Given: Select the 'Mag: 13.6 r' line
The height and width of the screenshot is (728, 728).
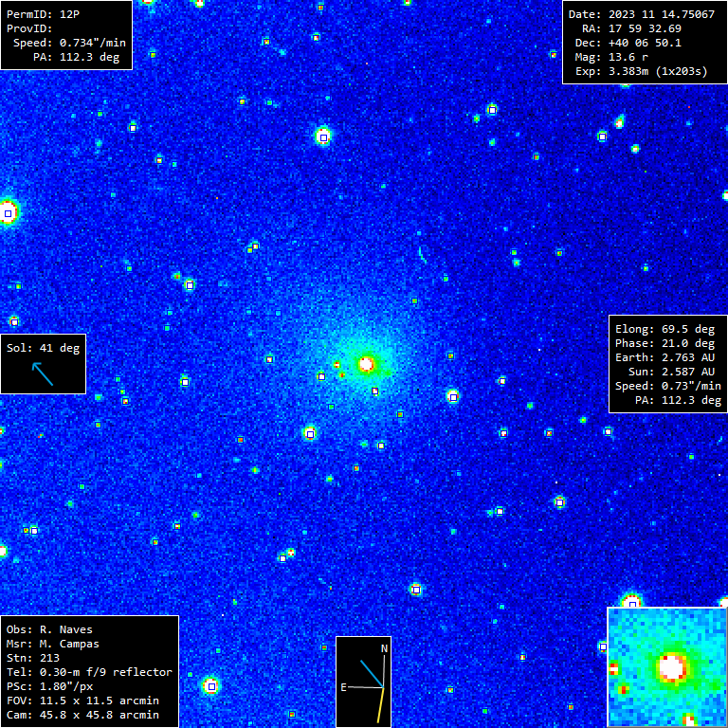Looking at the screenshot, I should (x=611, y=57).
